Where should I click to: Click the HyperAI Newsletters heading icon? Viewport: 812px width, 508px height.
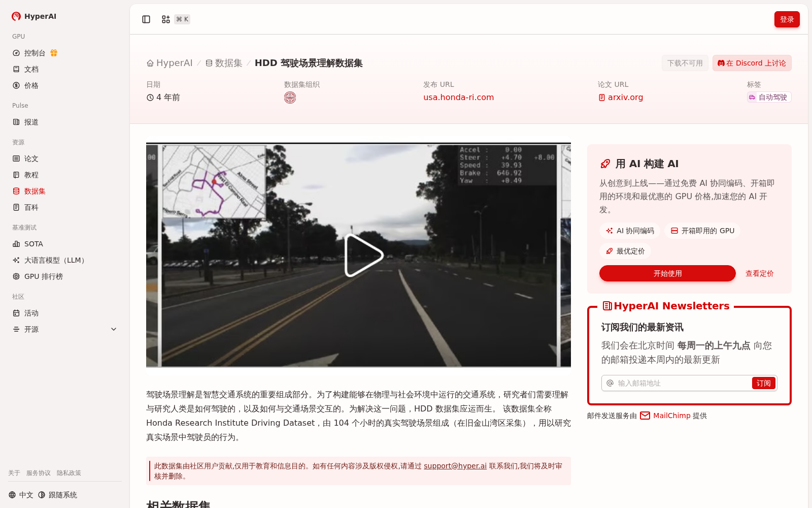(x=607, y=306)
